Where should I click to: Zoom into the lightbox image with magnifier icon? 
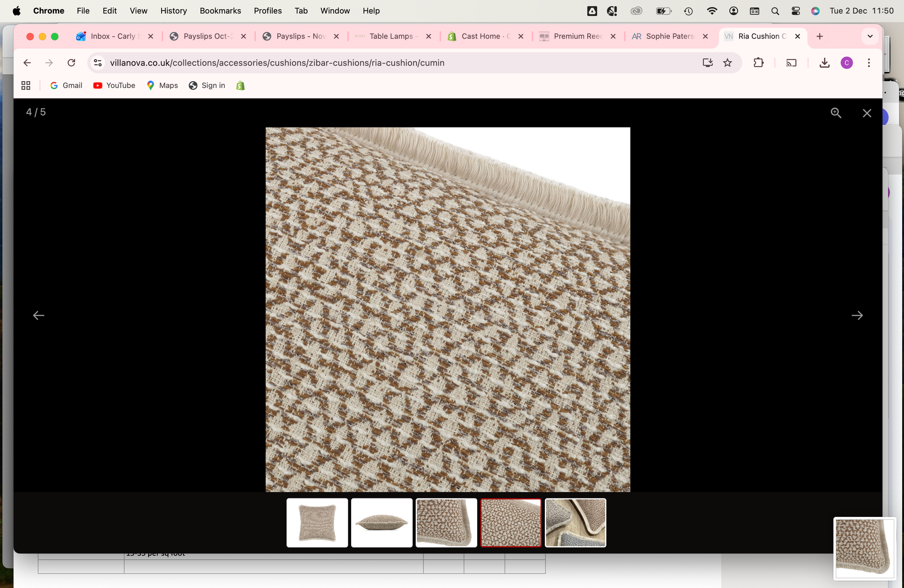(836, 113)
